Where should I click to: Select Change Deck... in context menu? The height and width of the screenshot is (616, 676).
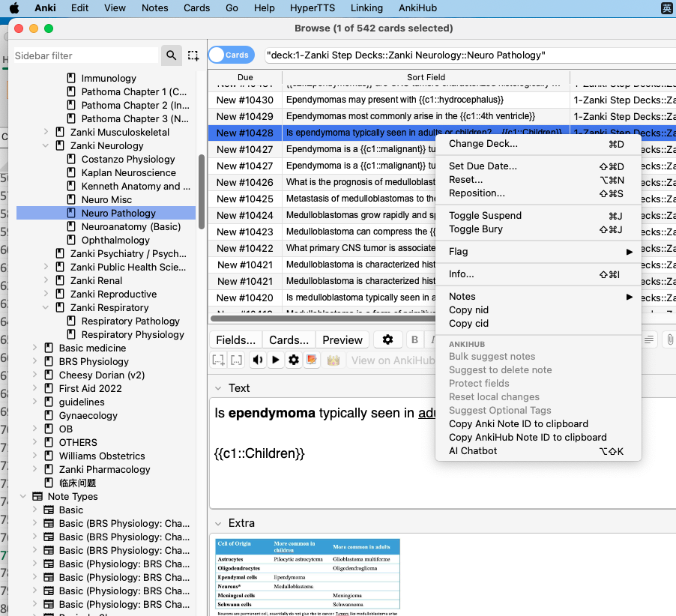coord(483,144)
